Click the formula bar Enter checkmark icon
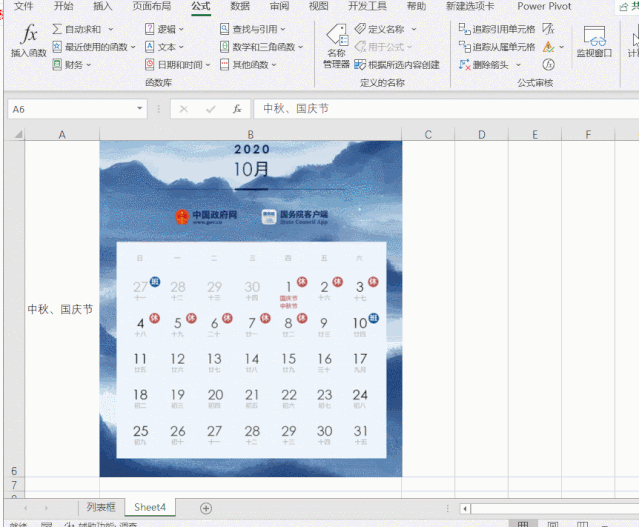Screen dimensions: 639x527 coord(211,109)
